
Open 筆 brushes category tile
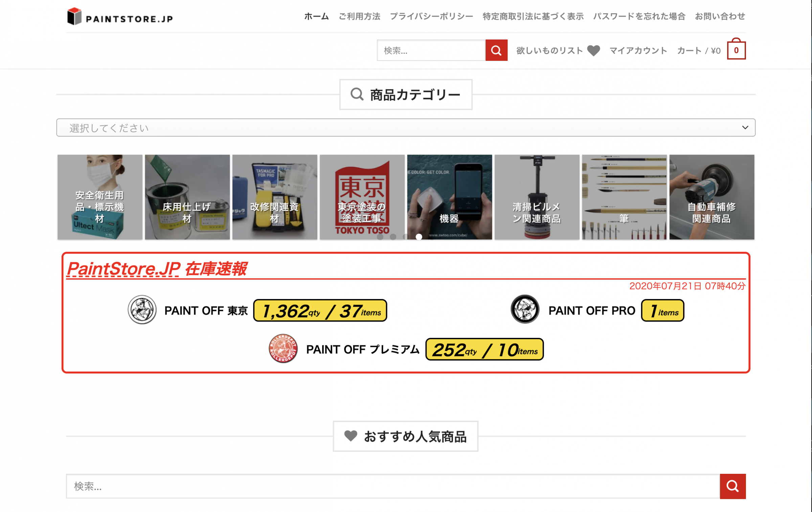pyautogui.click(x=624, y=197)
